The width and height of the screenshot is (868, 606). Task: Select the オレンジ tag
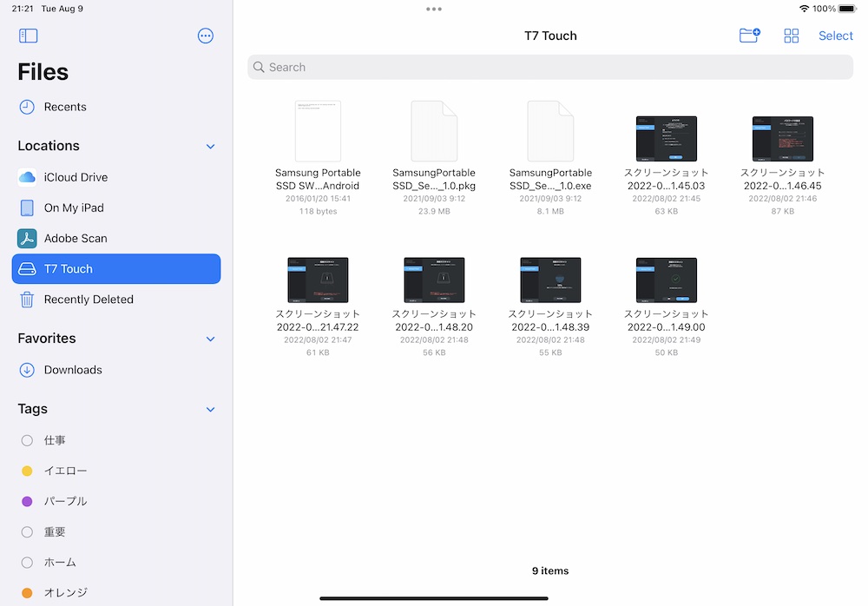(115, 593)
